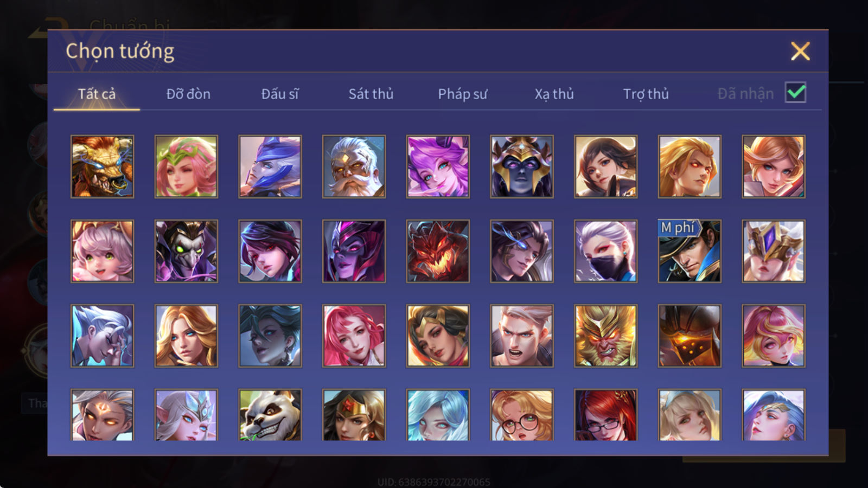Switch to the Trợ thủ tab
868x488 pixels.
coord(646,94)
